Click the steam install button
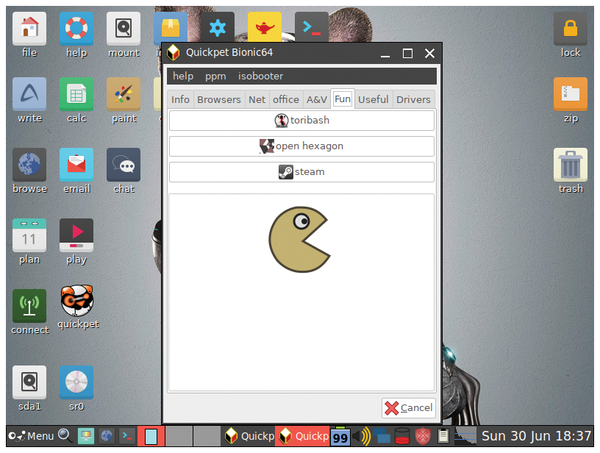The width and height of the screenshot is (600, 453). (302, 171)
